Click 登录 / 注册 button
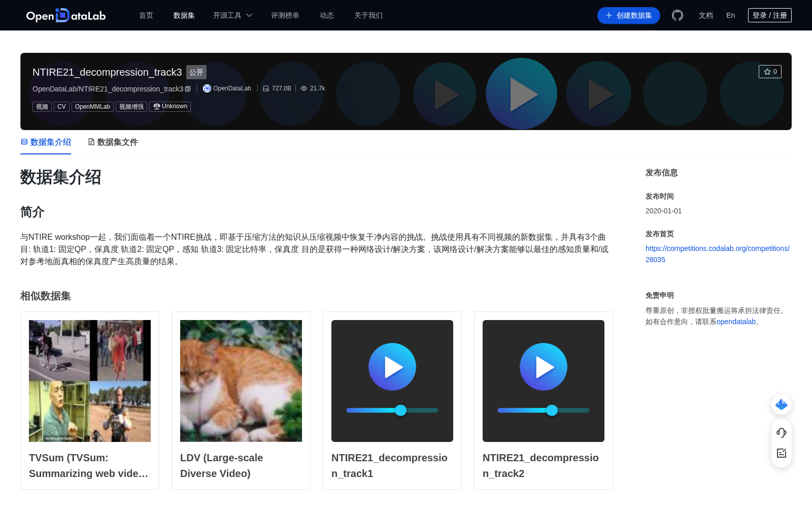The image size is (812, 508). point(770,15)
